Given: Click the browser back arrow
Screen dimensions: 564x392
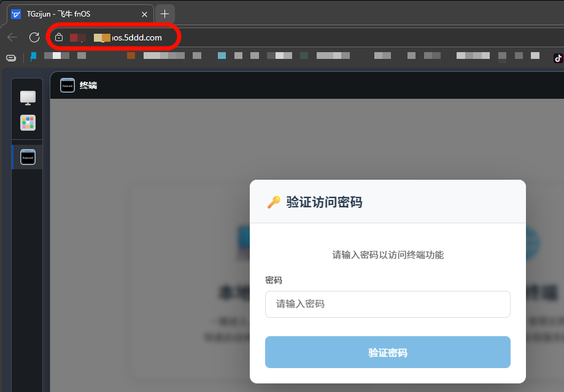Looking at the screenshot, I should tap(12, 37).
